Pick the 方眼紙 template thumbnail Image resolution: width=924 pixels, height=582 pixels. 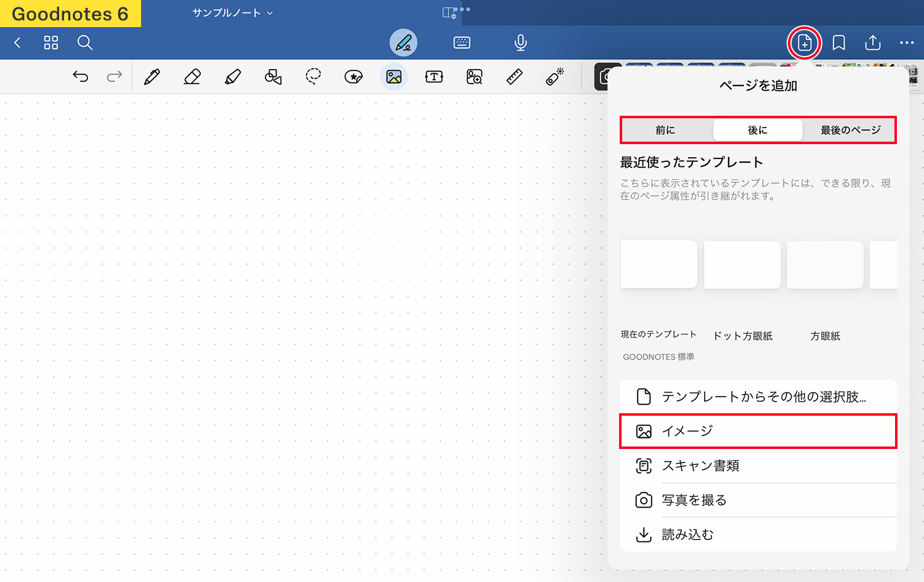pyautogui.click(x=825, y=264)
